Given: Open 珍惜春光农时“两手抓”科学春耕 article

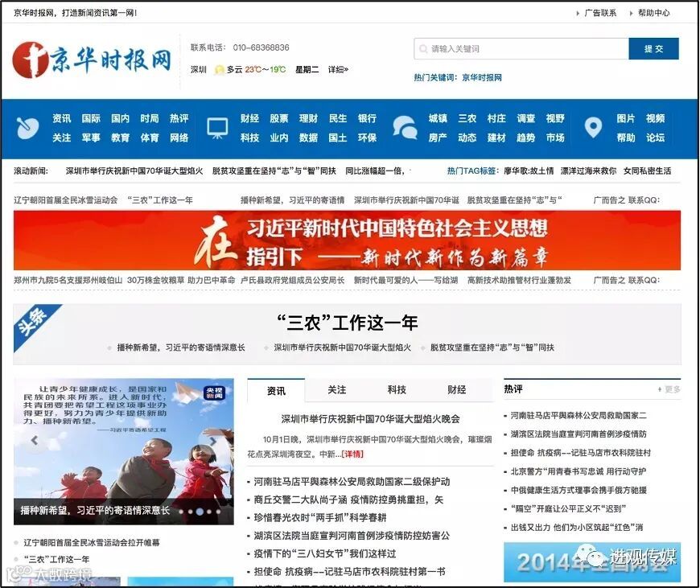Looking at the screenshot, I should [320, 517].
